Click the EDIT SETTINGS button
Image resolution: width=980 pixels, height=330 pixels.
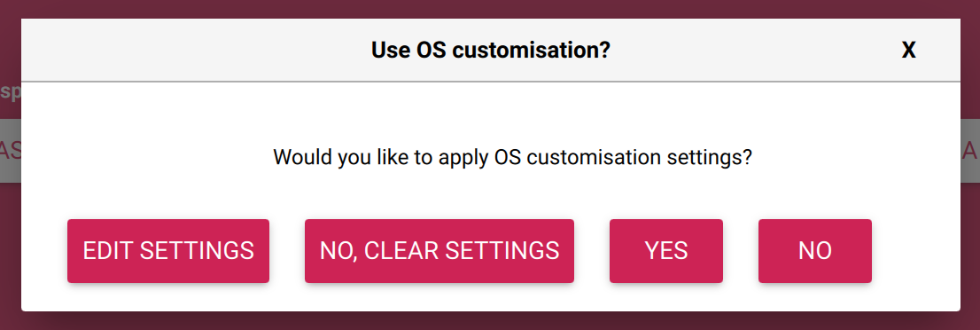point(168,250)
